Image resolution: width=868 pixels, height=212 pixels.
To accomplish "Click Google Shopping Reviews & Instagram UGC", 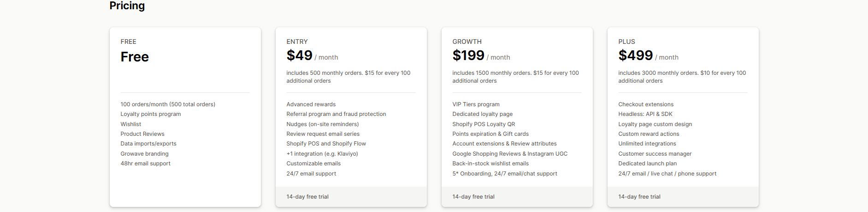I will tap(510, 154).
